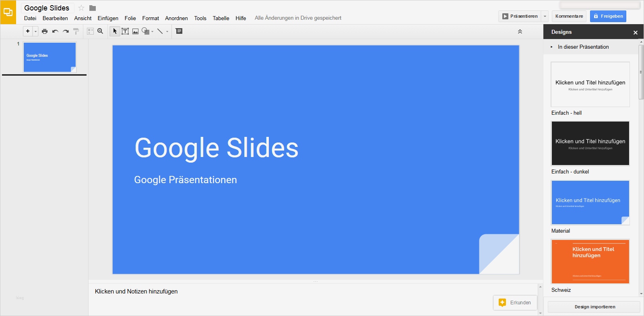Choose the select arrow cursor tool
The image size is (644, 316).
pyautogui.click(x=115, y=31)
